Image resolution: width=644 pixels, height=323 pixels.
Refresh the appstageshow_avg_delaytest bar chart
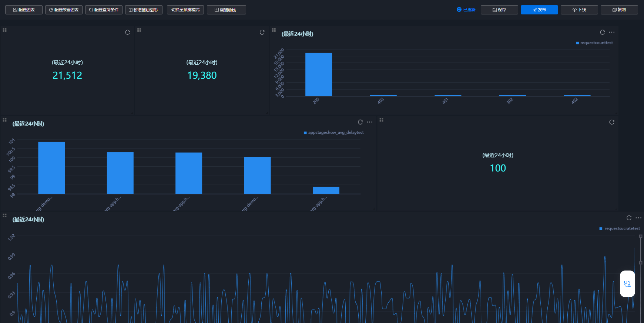click(360, 122)
